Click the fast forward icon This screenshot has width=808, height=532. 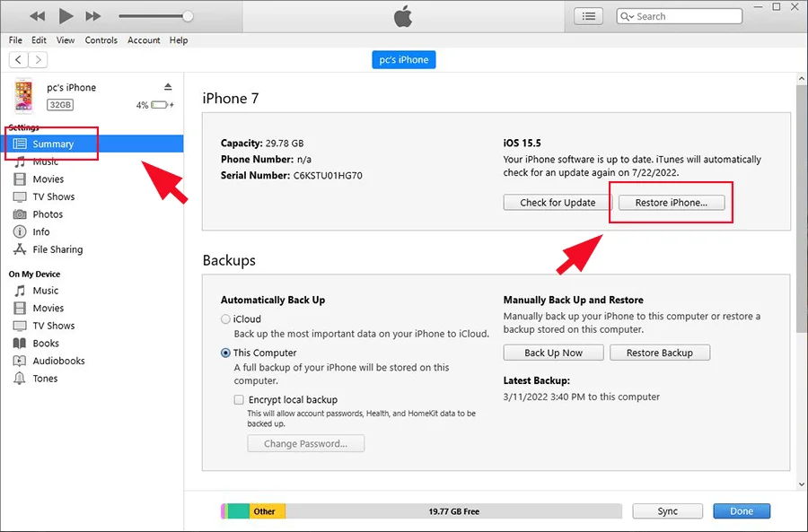pyautogui.click(x=93, y=16)
